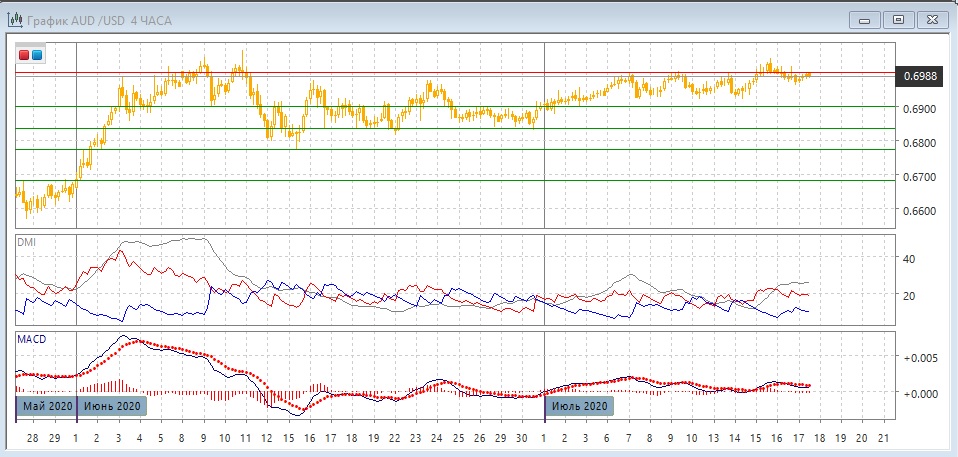Click the candlestick chart icon in title bar
This screenshot has width=958, height=457.
(x=16, y=19)
